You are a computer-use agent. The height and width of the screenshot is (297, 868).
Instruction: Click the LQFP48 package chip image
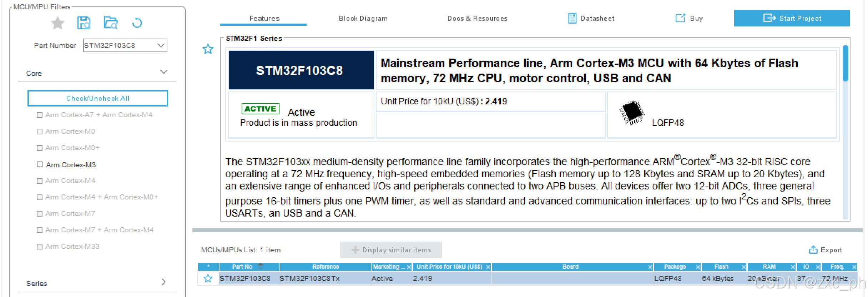point(632,113)
